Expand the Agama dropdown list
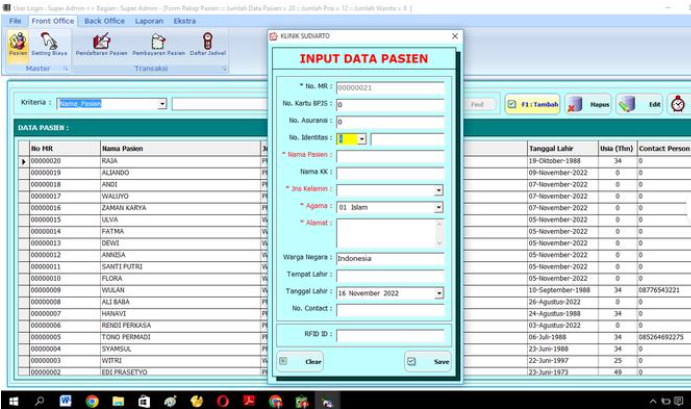Screen dimensions: 691x409 [x=438, y=207]
